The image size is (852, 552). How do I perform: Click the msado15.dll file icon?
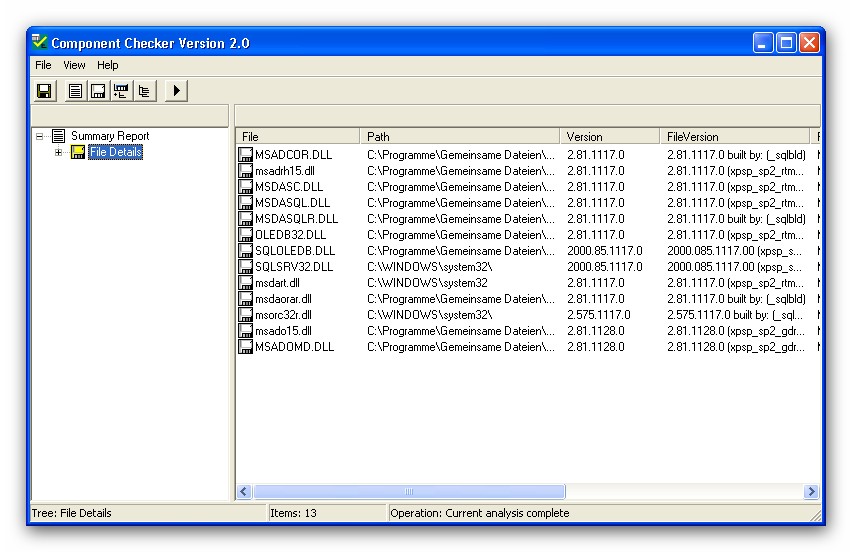pyautogui.click(x=246, y=331)
